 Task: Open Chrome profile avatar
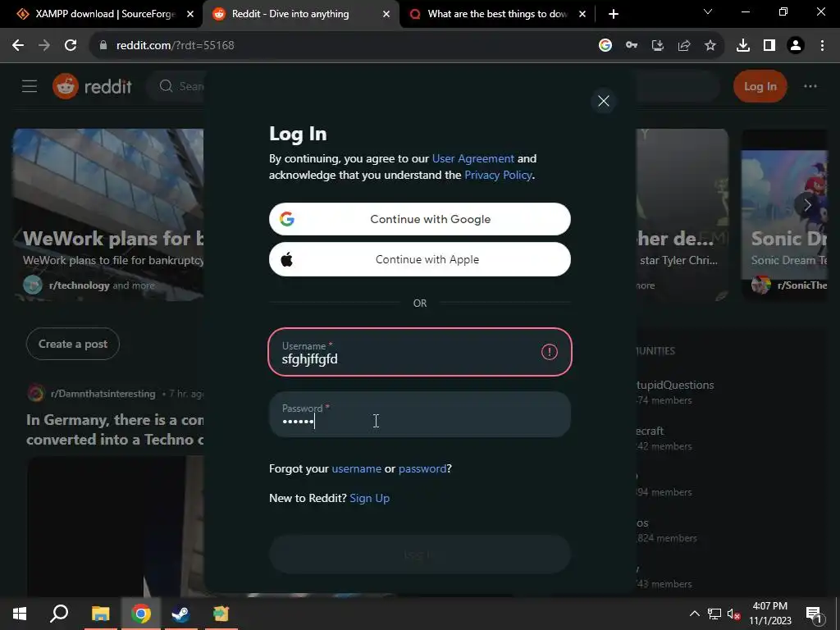(796, 46)
